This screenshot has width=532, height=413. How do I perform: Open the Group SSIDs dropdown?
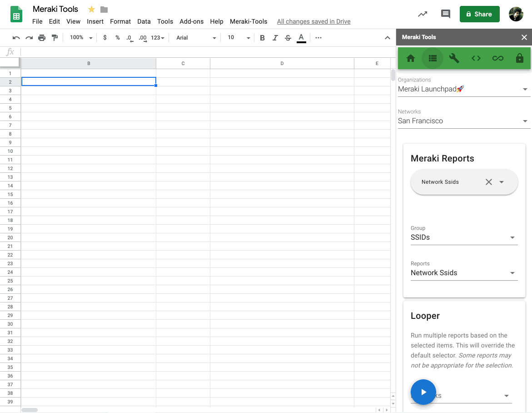click(x=464, y=237)
